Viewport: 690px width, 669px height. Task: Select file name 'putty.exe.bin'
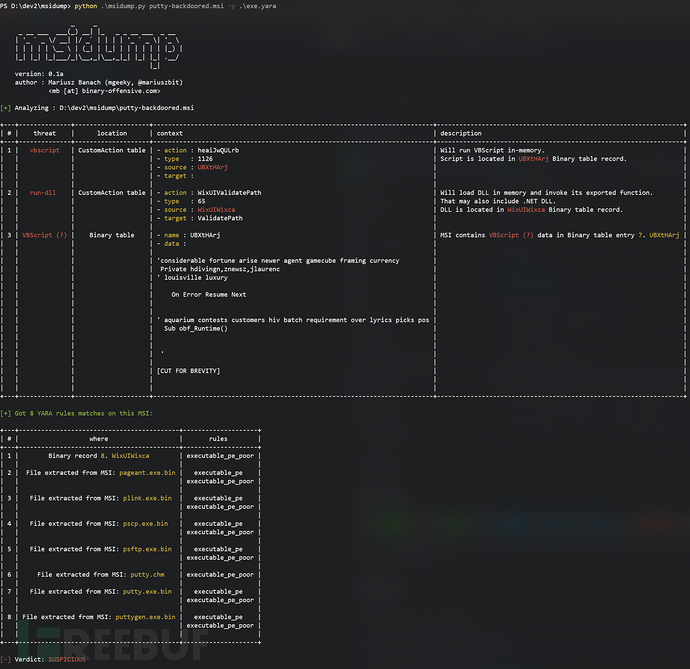[x=147, y=592]
